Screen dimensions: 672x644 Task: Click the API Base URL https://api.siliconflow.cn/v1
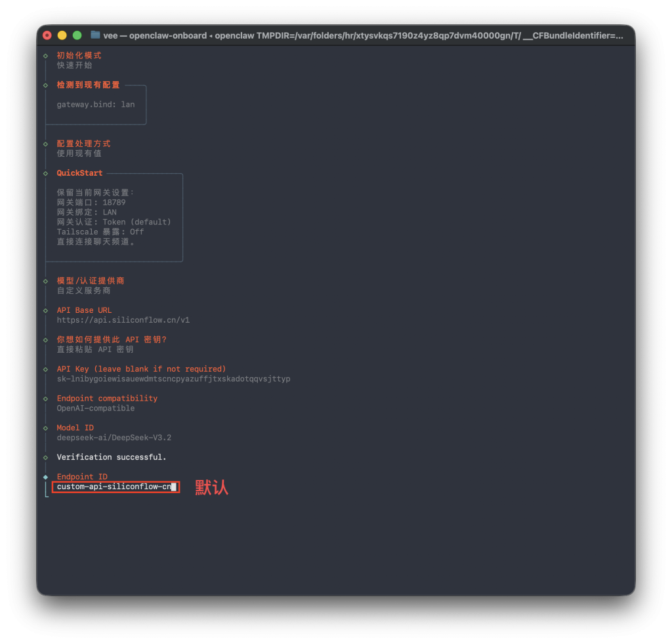[x=123, y=319]
